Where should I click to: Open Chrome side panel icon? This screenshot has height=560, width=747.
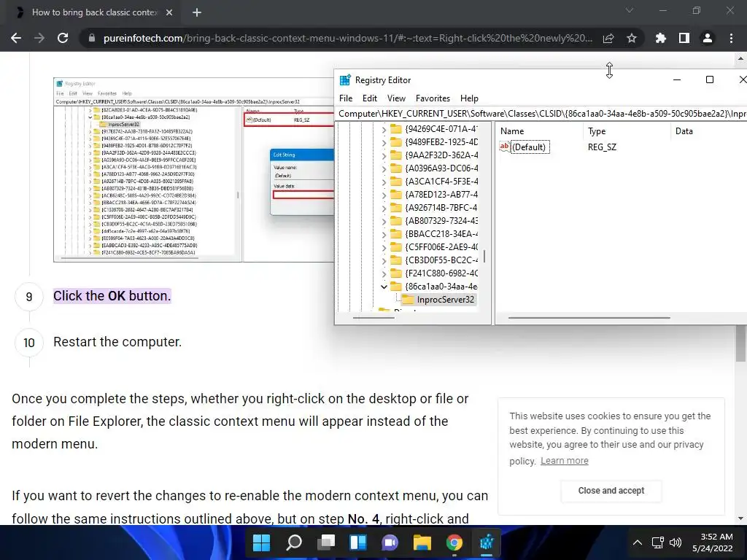click(684, 38)
